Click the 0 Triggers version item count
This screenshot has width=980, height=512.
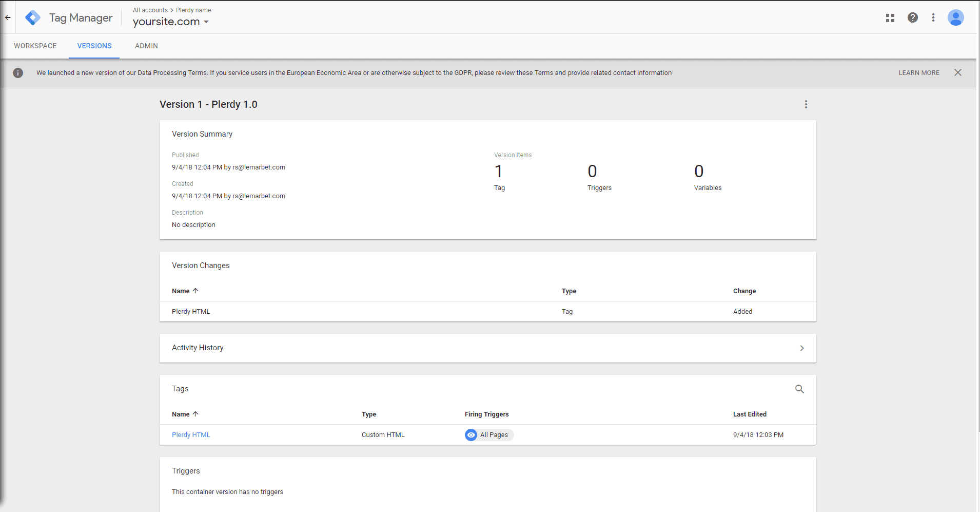pos(599,177)
